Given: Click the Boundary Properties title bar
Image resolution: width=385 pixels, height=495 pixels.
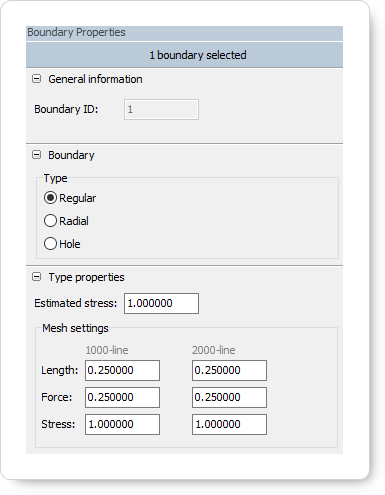Looking at the screenshot, I should coord(184,33).
